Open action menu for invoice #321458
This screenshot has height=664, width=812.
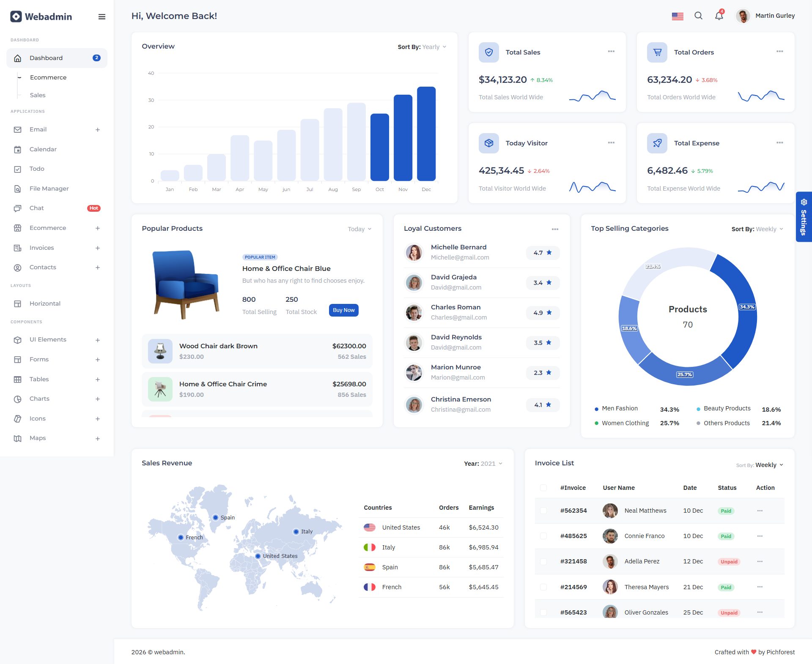(x=760, y=562)
